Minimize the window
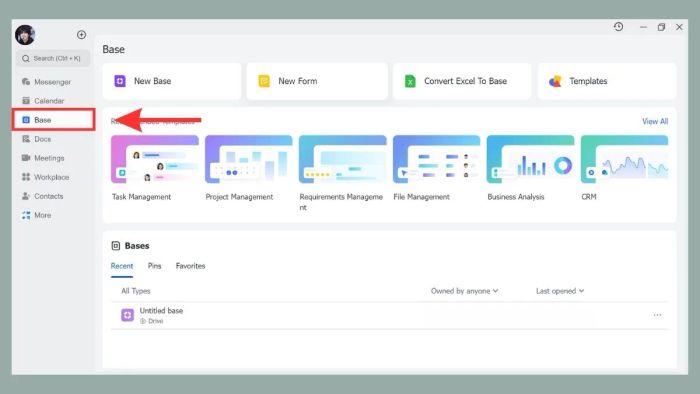Image resolution: width=700 pixels, height=394 pixels. click(643, 27)
